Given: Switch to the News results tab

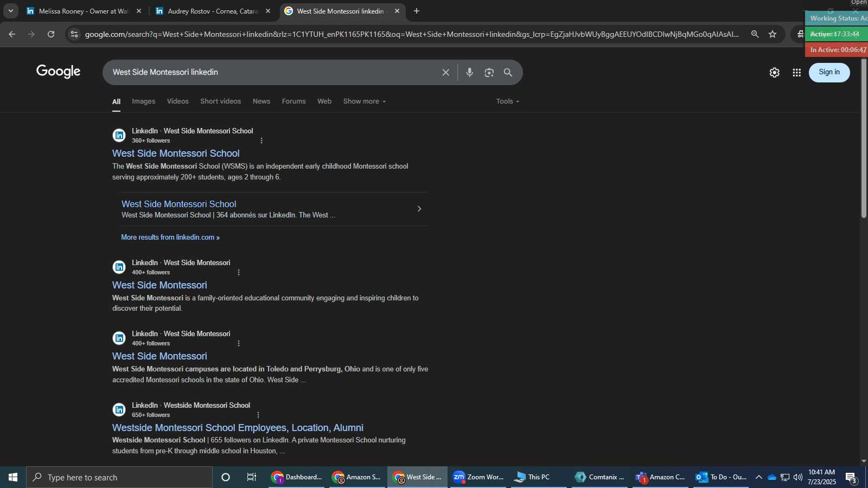Looking at the screenshot, I should click(x=261, y=101).
